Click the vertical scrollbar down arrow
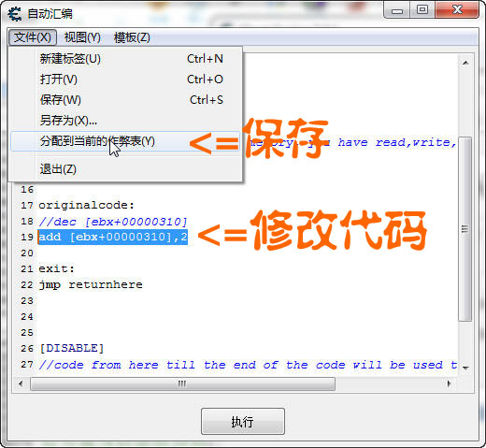The width and height of the screenshot is (486, 448). pos(465,368)
